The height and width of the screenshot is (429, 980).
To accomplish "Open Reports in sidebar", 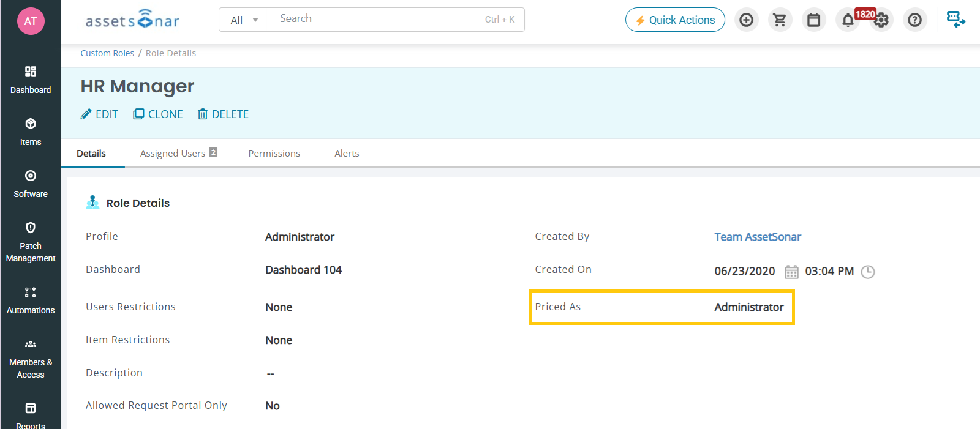I will click(31, 415).
